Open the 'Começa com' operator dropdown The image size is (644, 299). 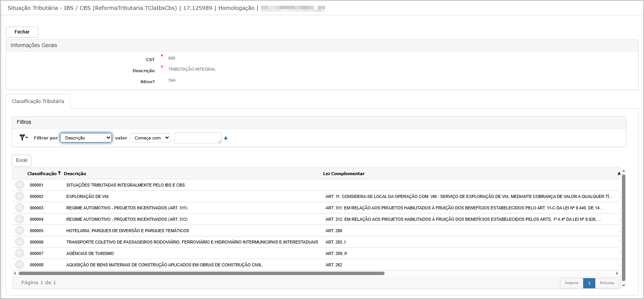pos(150,138)
